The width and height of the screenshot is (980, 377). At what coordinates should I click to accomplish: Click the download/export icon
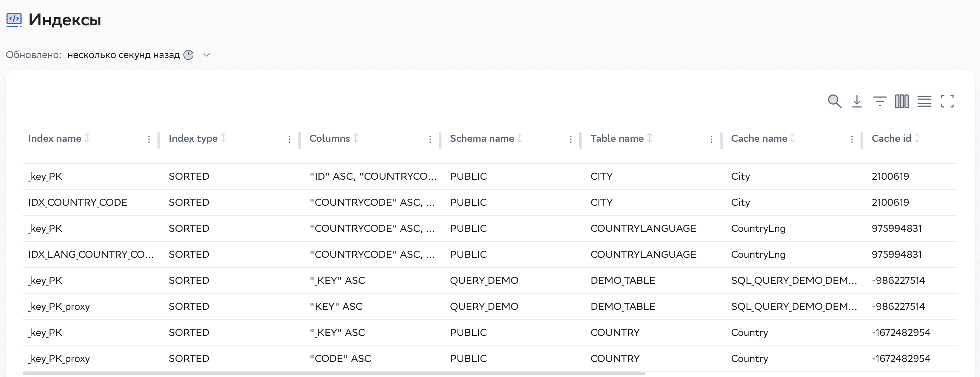857,101
